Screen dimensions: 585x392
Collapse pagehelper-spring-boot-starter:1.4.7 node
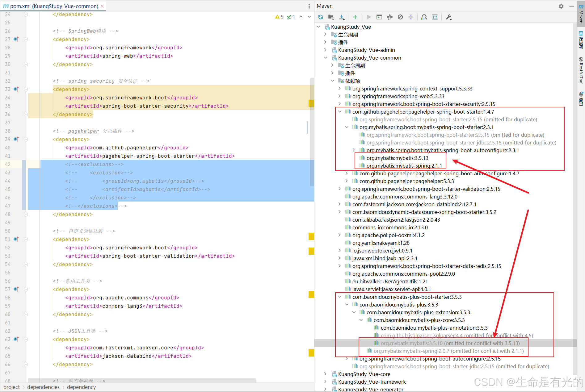339,112
